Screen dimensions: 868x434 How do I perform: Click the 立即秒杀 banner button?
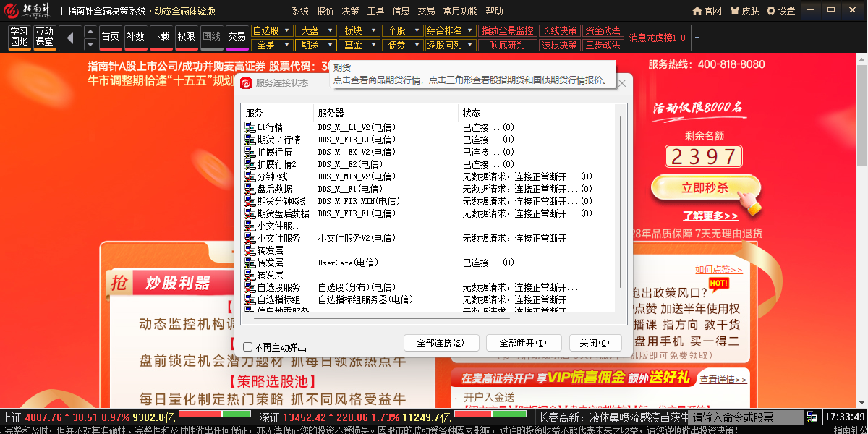pos(705,188)
